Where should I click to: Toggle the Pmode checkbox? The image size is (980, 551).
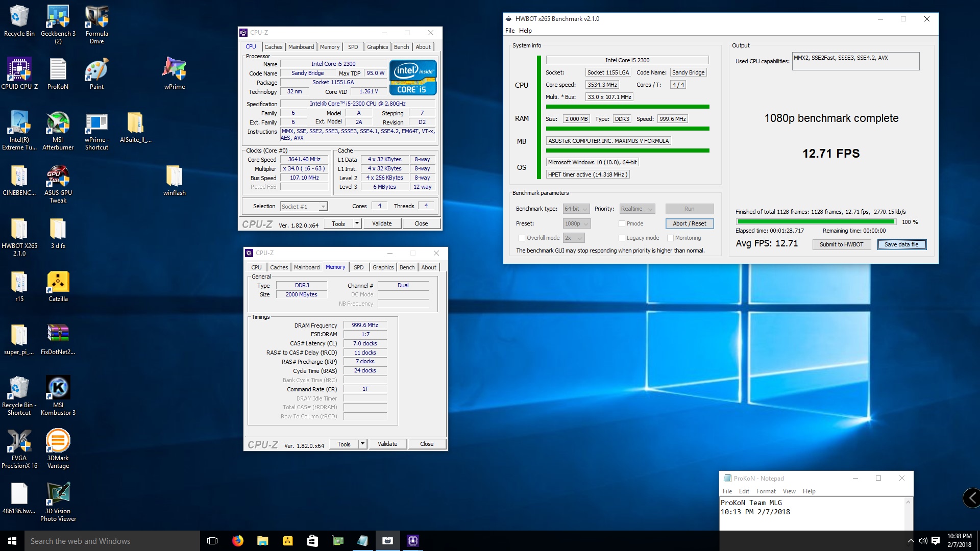coord(622,223)
